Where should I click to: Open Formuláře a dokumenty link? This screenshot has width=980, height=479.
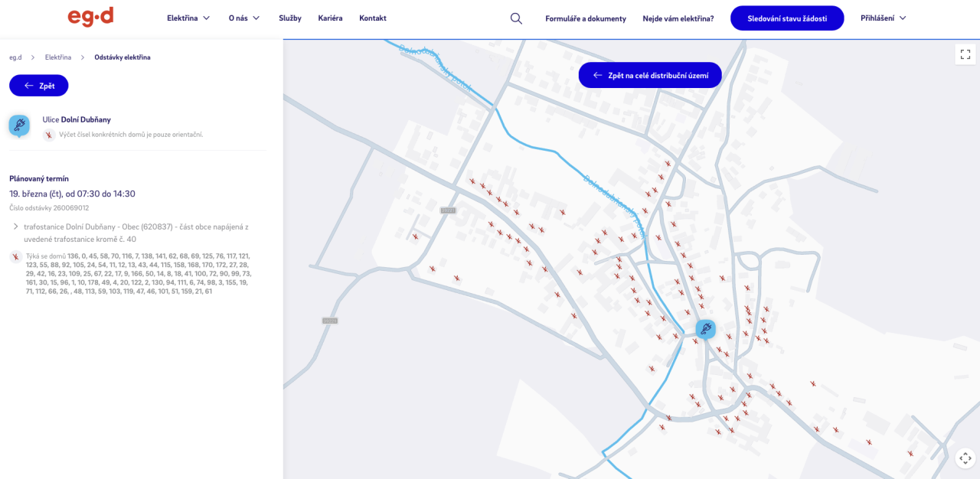pos(586,18)
